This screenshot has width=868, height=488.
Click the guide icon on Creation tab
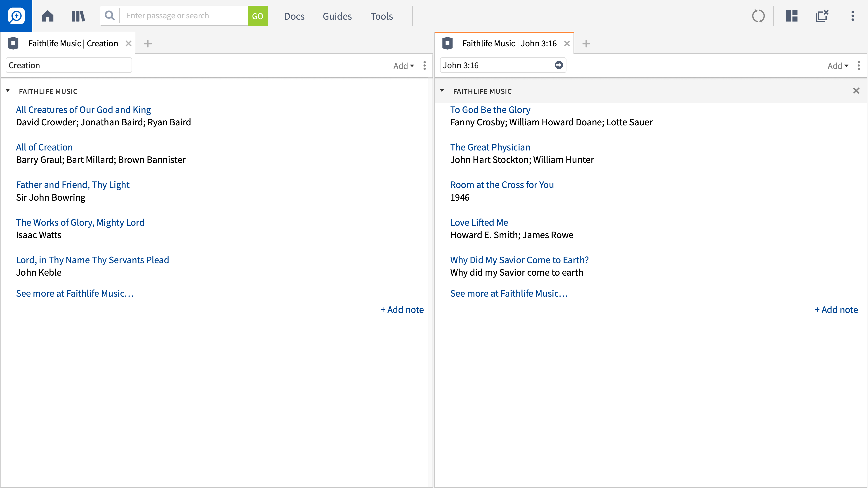(x=13, y=43)
